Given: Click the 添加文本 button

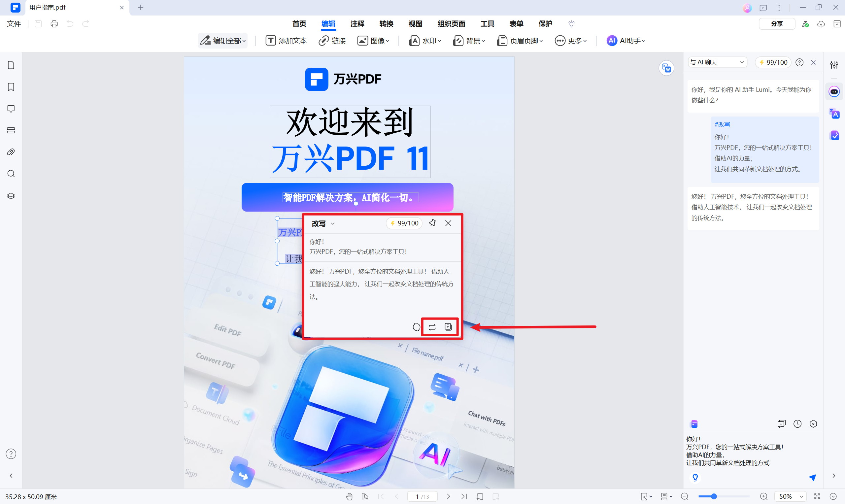Looking at the screenshot, I should 286,41.
